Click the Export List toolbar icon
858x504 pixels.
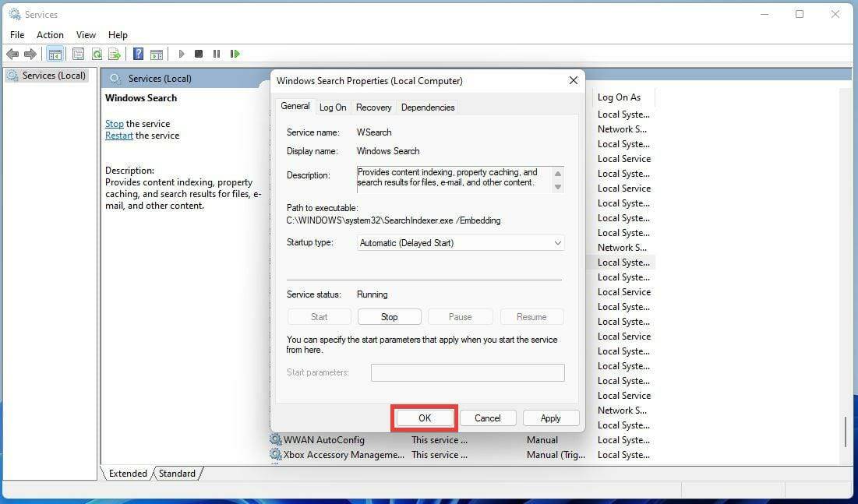click(115, 54)
